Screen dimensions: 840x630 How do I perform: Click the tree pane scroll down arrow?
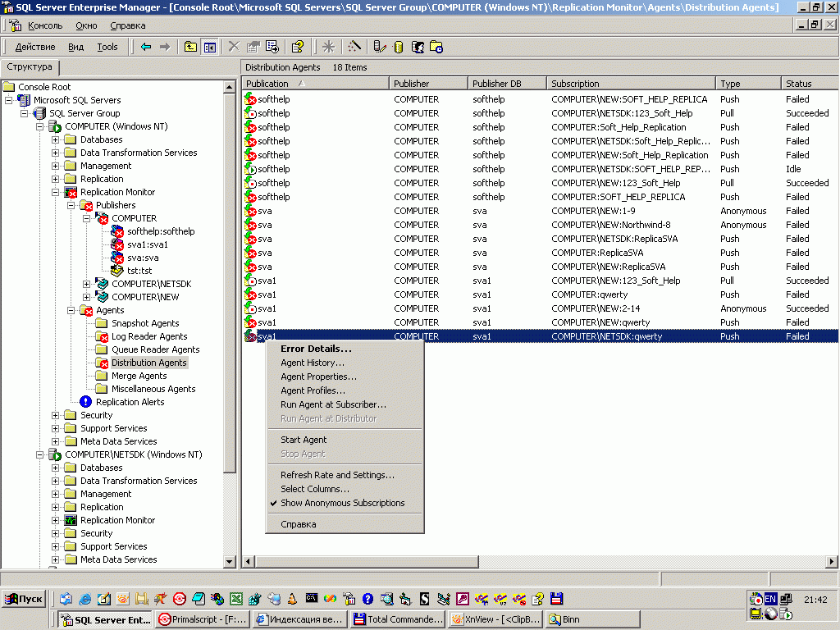tap(230, 561)
